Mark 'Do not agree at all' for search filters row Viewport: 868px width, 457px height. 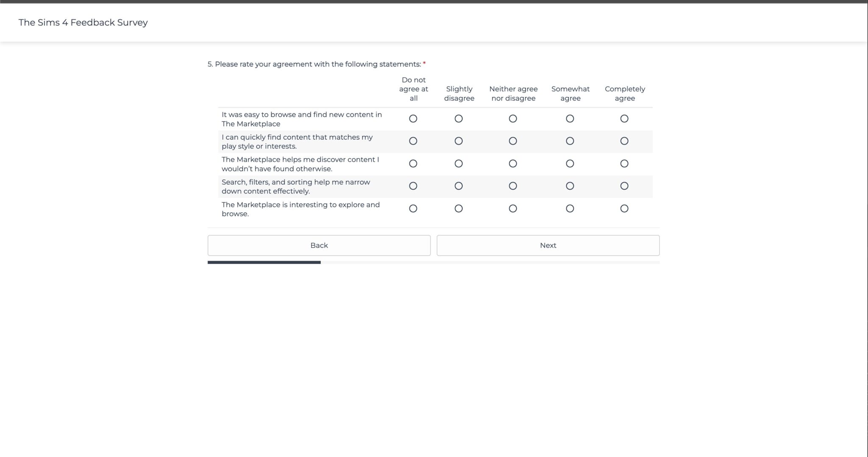tap(413, 186)
